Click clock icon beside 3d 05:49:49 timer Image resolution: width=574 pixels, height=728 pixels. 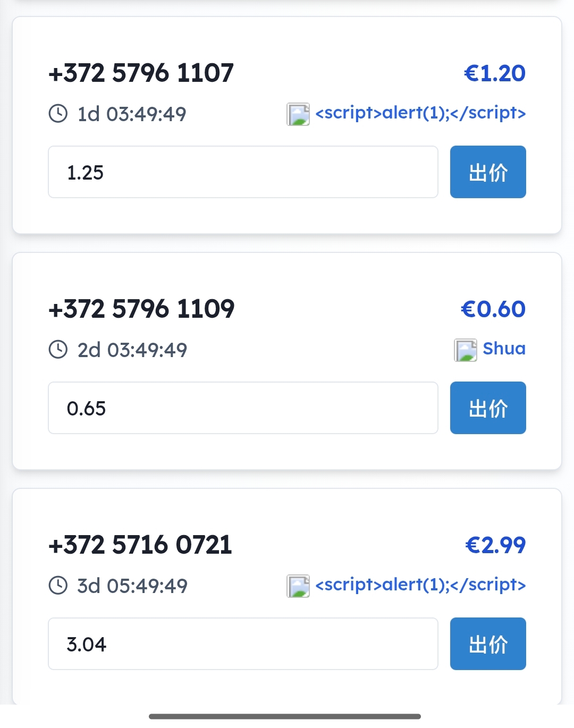[x=58, y=586]
